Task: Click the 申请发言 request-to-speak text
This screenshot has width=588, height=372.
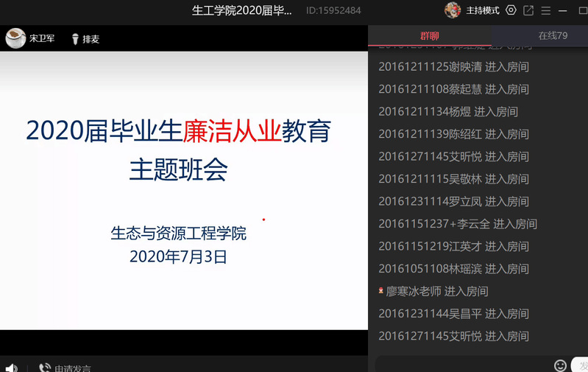Action: coord(73,368)
